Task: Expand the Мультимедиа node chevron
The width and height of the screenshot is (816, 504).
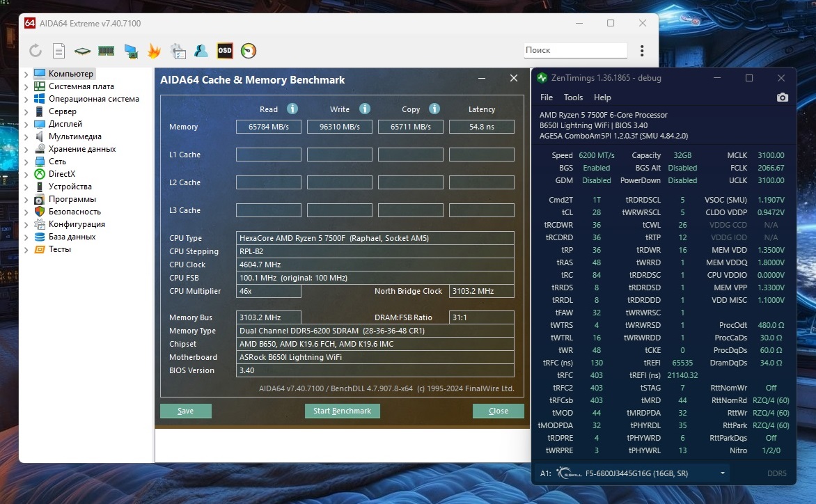Action: [x=26, y=137]
